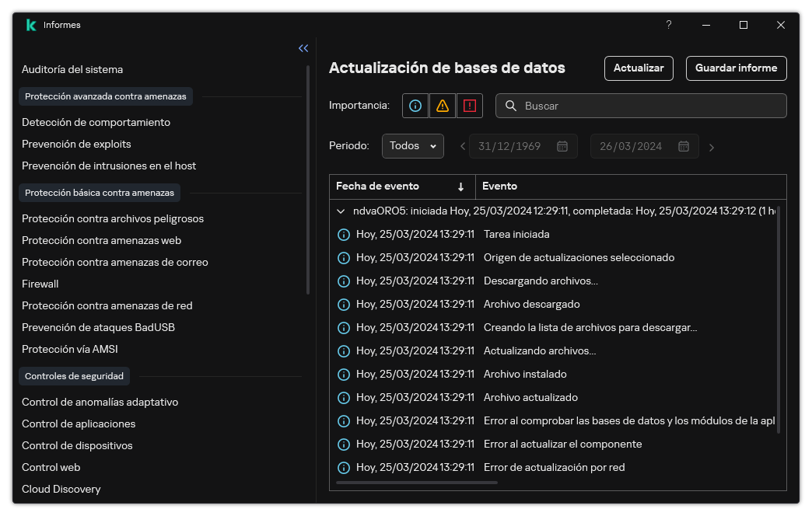Click the Guardar informe button
The height and width of the screenshot is (516, 812).
735,68
